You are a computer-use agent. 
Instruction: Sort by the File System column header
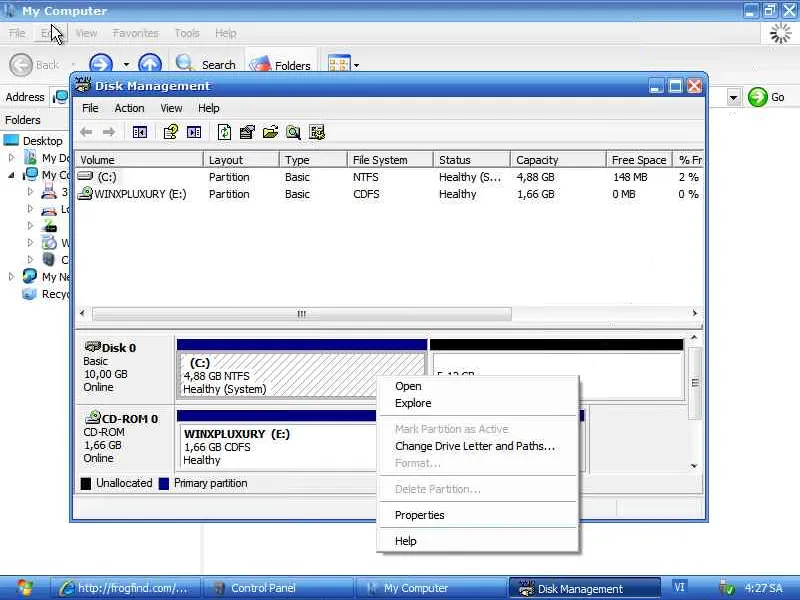pos(390,160)
